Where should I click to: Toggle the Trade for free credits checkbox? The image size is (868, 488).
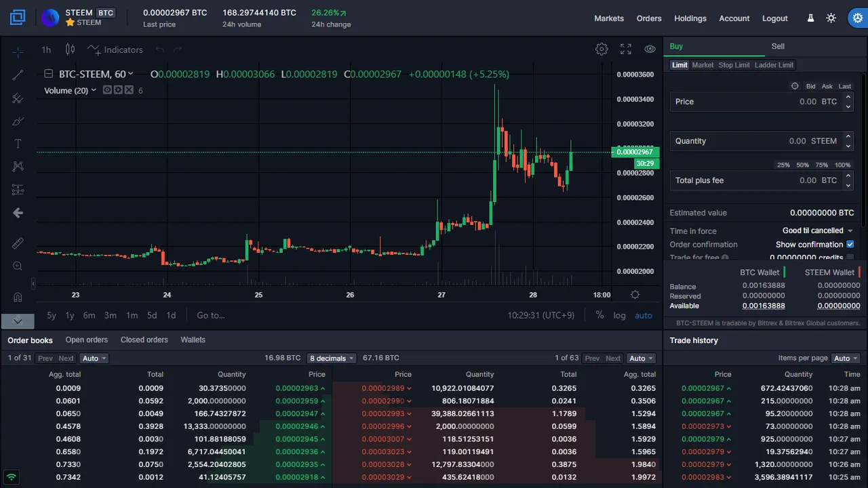(x=850, y=258)
